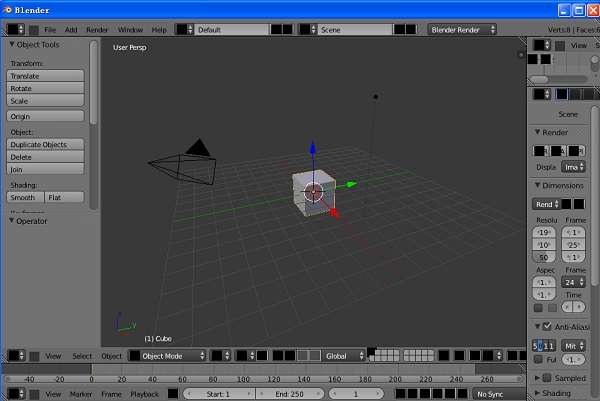Screen dimensions: 600x401
Task: Click the Start: 1 frame field
Action: pos(218,394)
